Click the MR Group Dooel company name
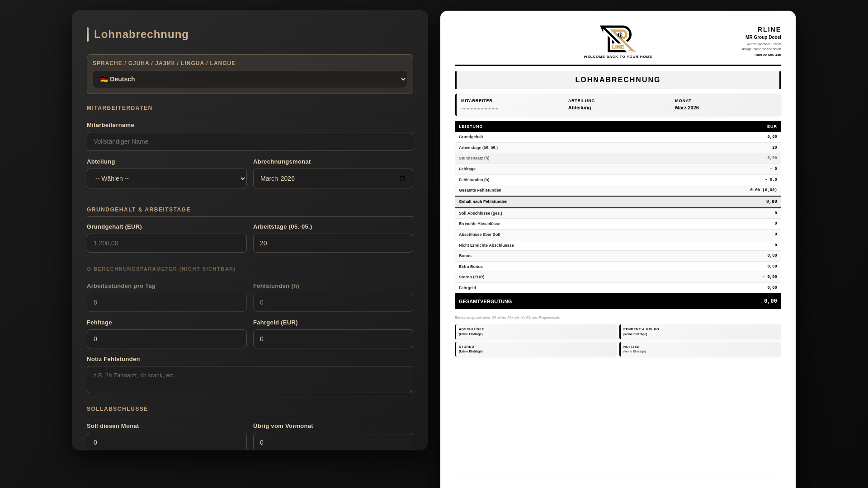Viewport: 868px width, 488px height. pyautogui.click(x=763, y=38)
